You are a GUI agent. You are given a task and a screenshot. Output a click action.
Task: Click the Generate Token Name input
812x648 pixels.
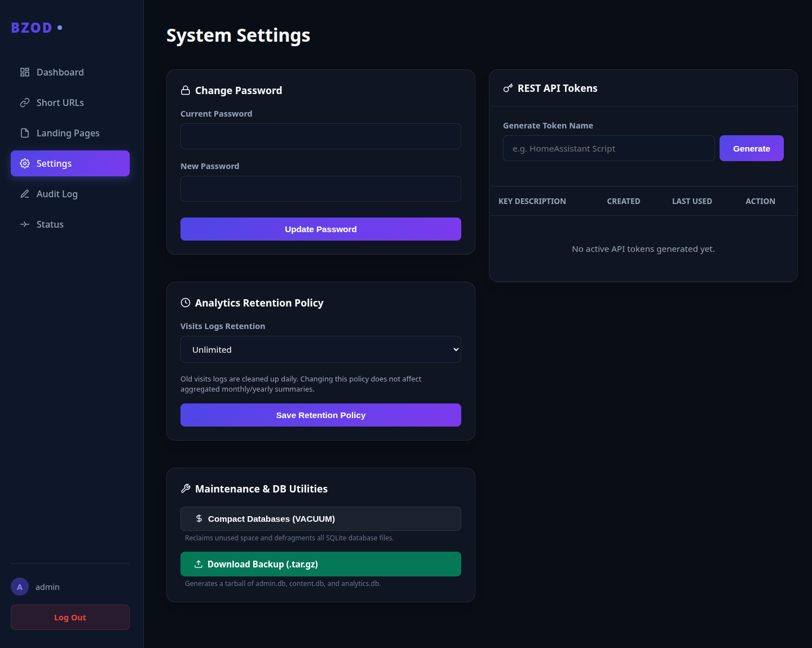tap(609, 148)
